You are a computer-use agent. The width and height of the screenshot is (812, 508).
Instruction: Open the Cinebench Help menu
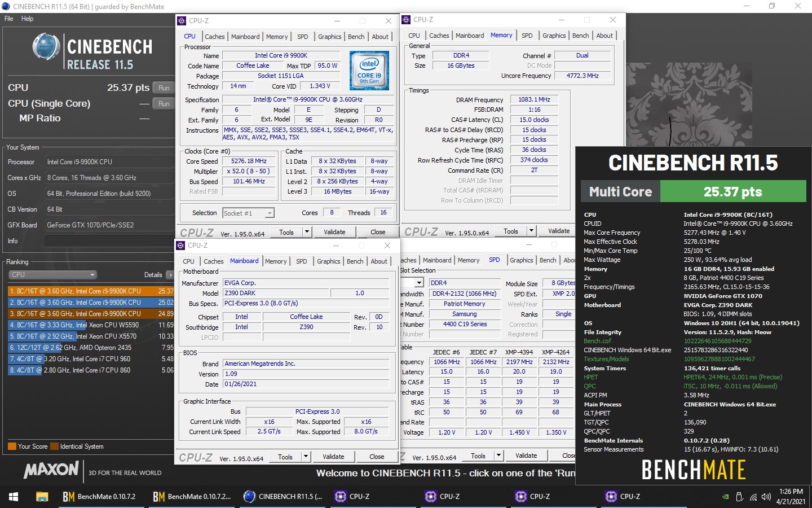pos(27,19)
